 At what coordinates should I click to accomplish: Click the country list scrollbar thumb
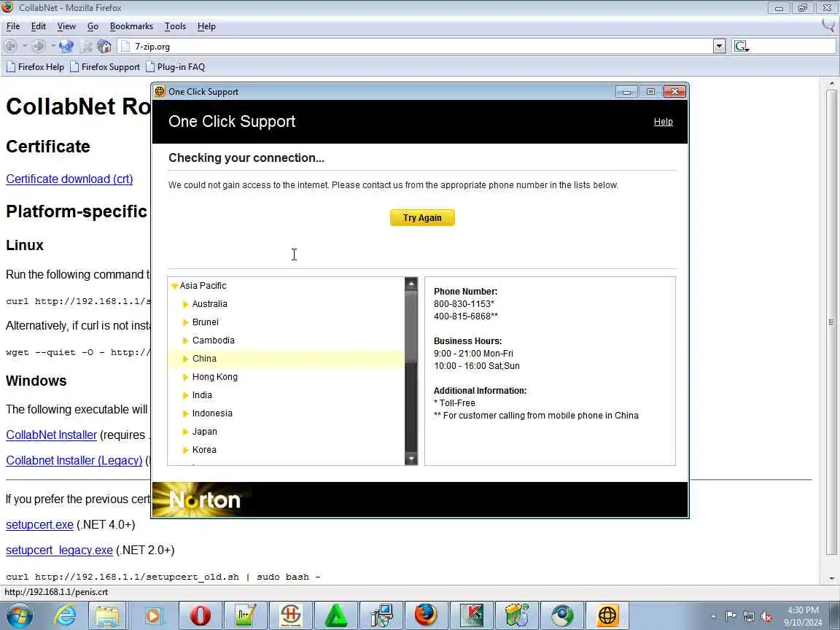411,327
